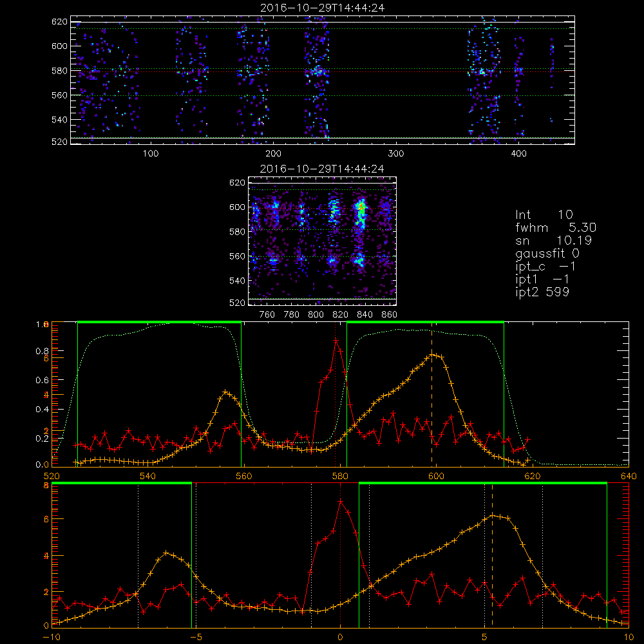The width and height of the screenshot is (644, 644).
Task: Click the "gaussfit 0" line
Action: (x=547, y=254)
